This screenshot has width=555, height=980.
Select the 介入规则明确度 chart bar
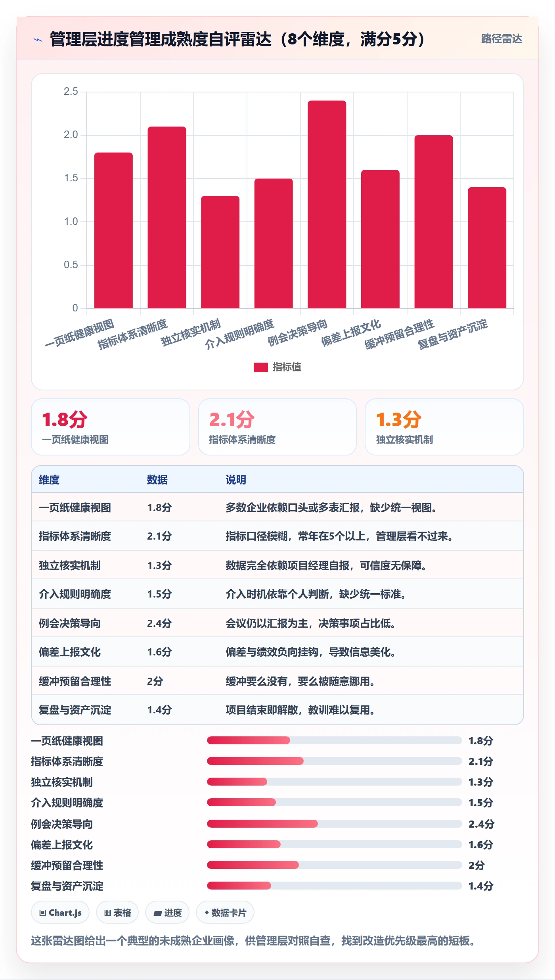[274, 243]
